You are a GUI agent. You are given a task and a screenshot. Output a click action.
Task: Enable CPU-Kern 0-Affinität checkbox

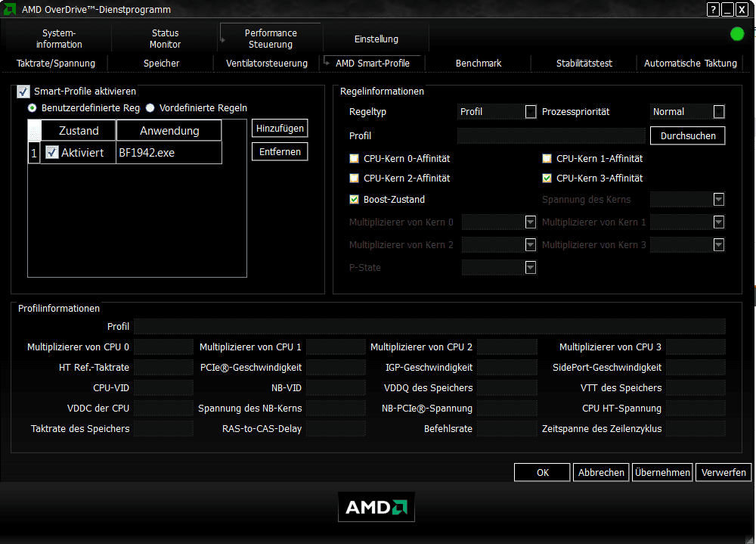coord(354,158)
